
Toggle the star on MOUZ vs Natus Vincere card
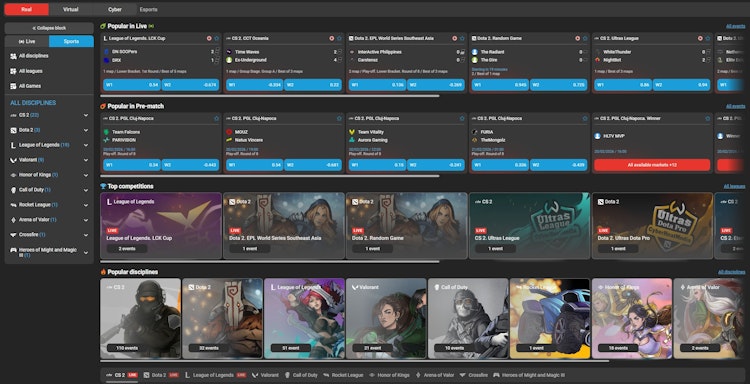tap(339, 118)
